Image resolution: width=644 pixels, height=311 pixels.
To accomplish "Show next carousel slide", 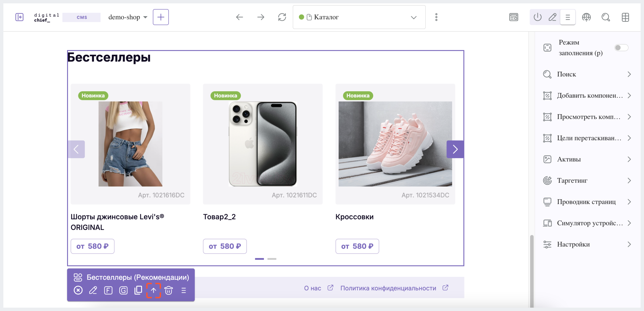I will click(455, 149).
